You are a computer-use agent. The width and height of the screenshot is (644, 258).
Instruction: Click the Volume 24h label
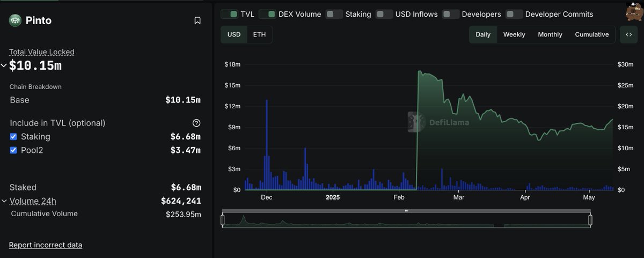click(33, 201)
